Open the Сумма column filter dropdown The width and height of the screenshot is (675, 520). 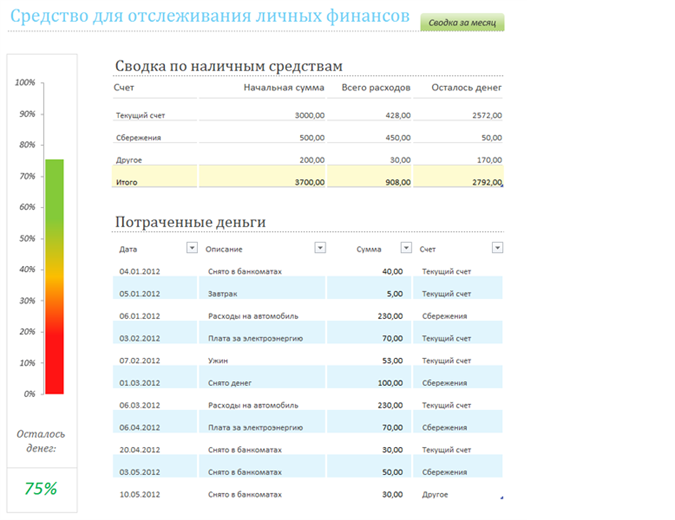[x=406, y=248]
